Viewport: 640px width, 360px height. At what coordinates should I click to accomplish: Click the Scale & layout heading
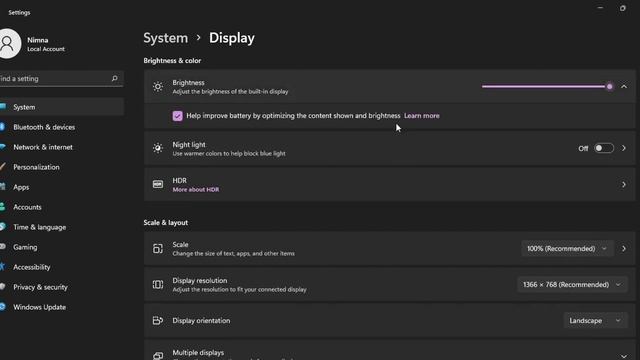coord(165,222)
